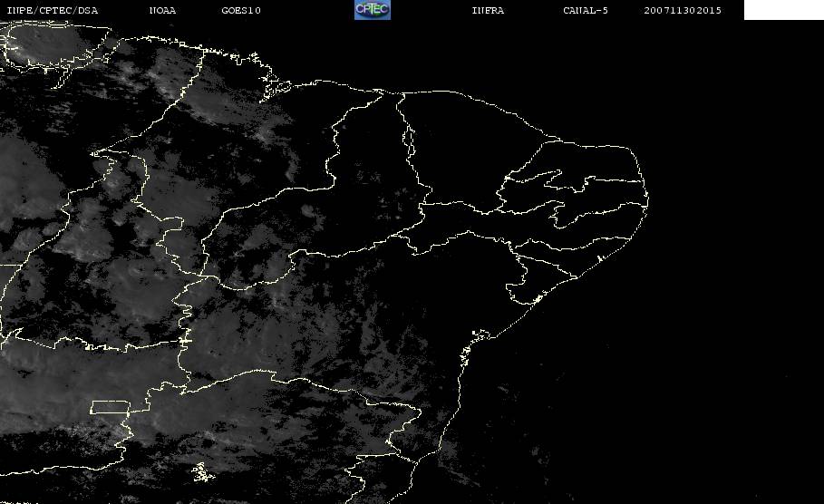824x504 pixels.
Task: Select the INFRA channel type label
Action: [488, 11]
